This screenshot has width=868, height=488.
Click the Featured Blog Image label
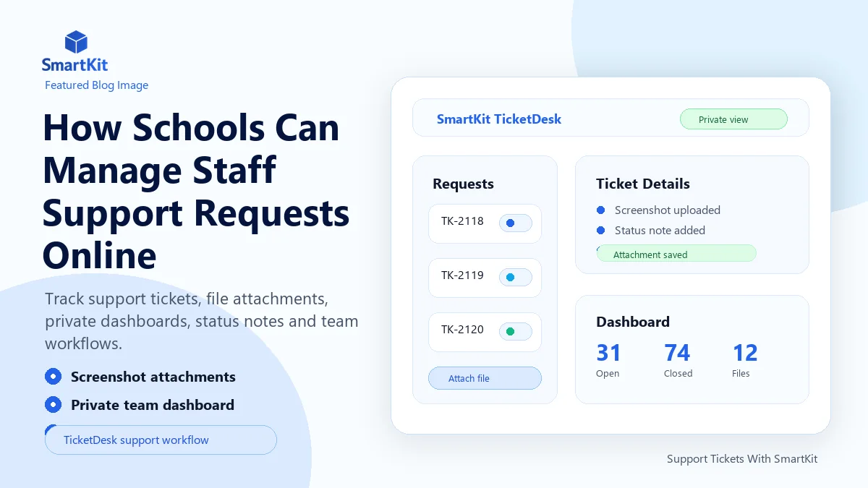pyautogui.click(x=96, y=85)
